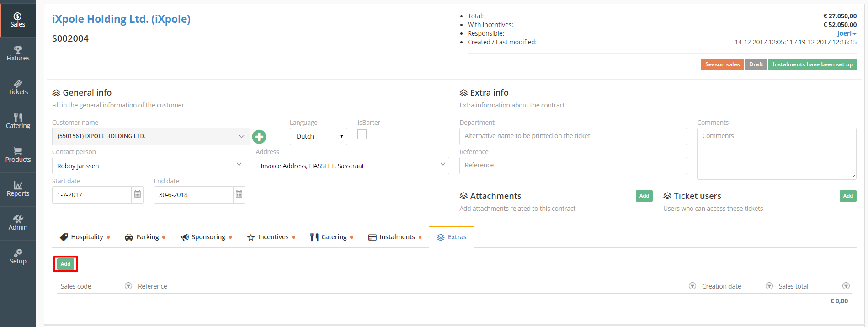Image resolution: width=868 pixels, height=327 pixels.
Task: Click the green plus add-customer icon
Action: pyautogui.click(x=259, y=136)
